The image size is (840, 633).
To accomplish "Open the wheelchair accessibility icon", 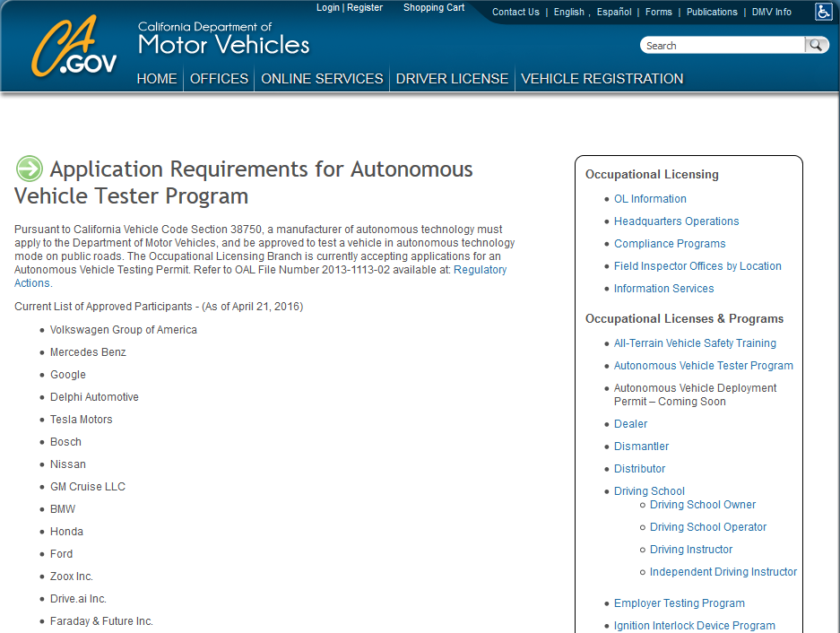I will tap(823, 12).
